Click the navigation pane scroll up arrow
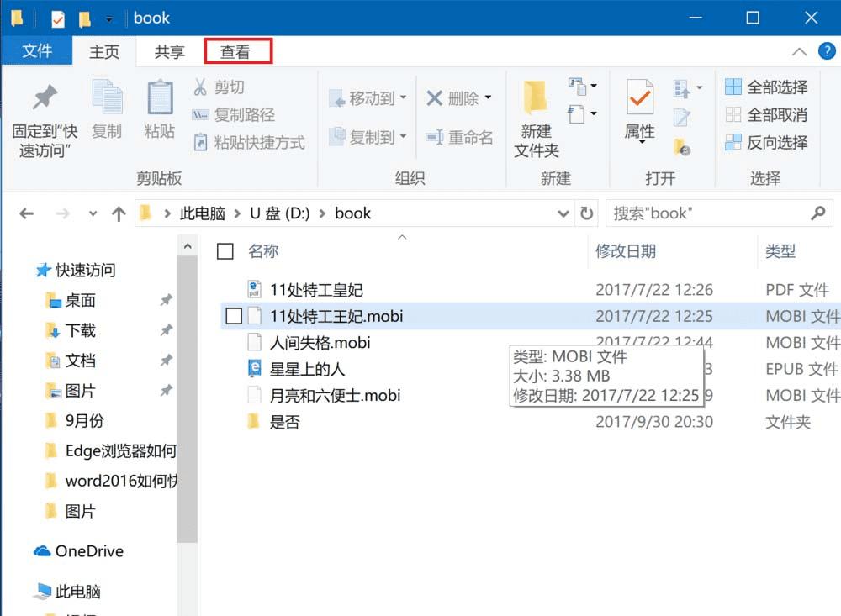This screenshot has width=841, height=616. tap(188, 246)
